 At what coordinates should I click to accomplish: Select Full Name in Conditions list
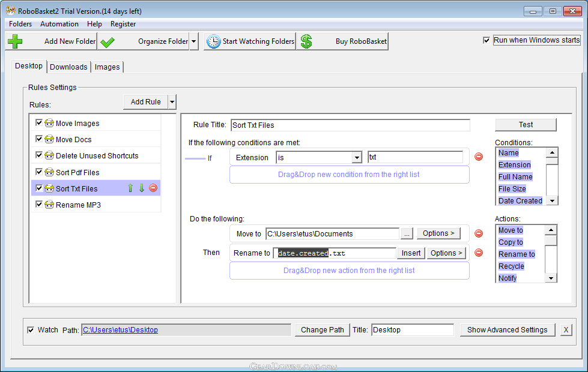click(x=515, y=177)
